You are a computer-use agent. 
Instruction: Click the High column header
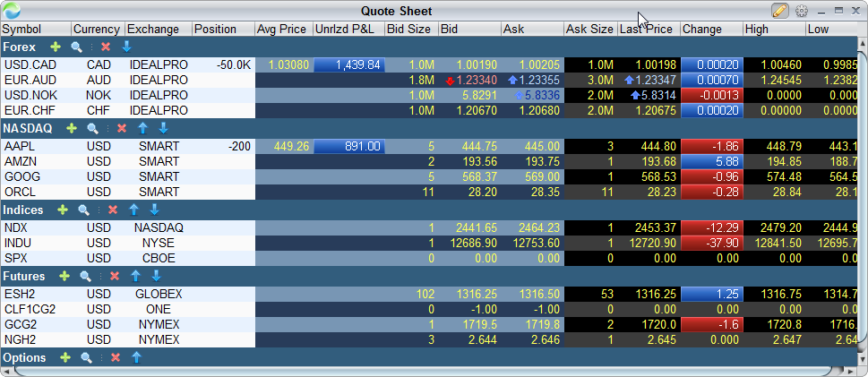(x=774, y=30)
